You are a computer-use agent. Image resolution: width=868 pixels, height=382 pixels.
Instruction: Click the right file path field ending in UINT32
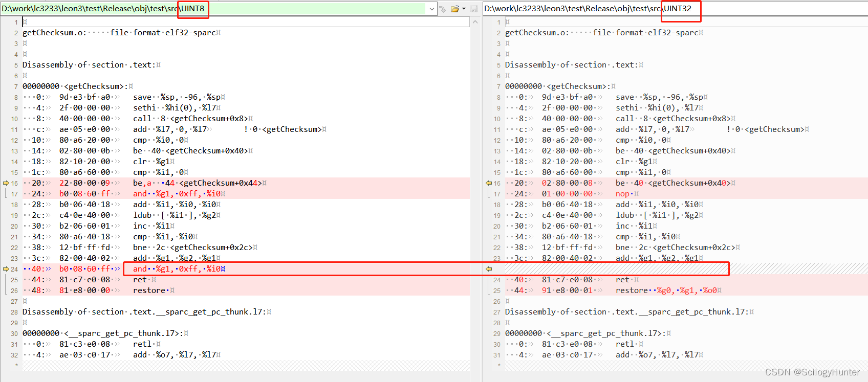[676, 9]
